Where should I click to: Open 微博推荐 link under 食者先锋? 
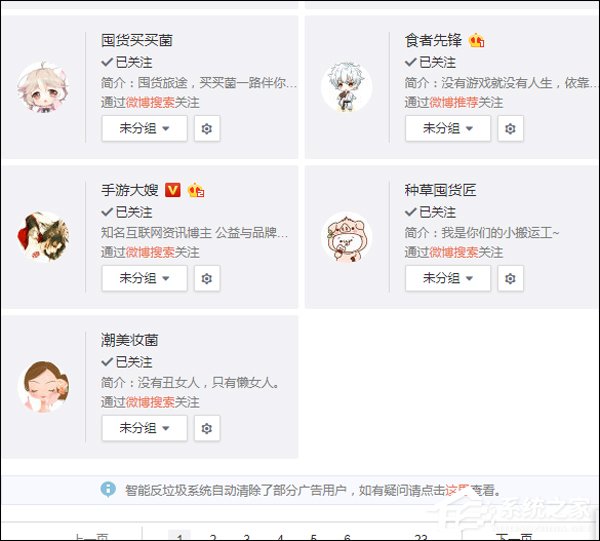click(x=454, y=103)
